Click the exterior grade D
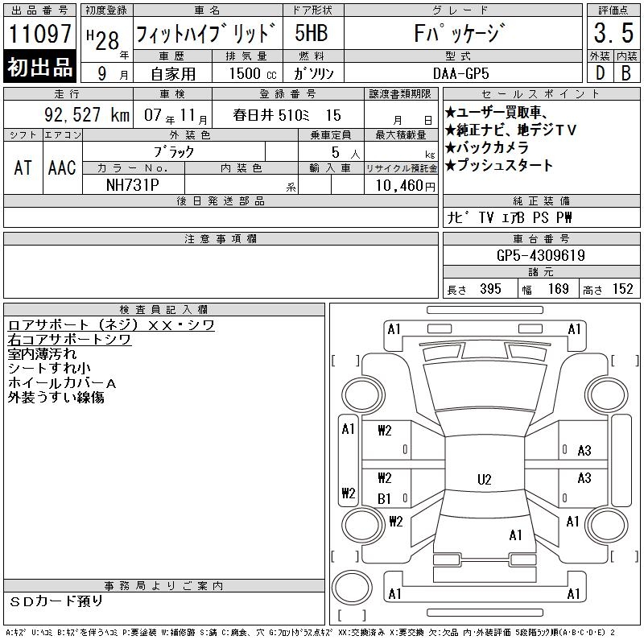Image resolution: width=644 pixels, height=644 pixels. (600, 73)
